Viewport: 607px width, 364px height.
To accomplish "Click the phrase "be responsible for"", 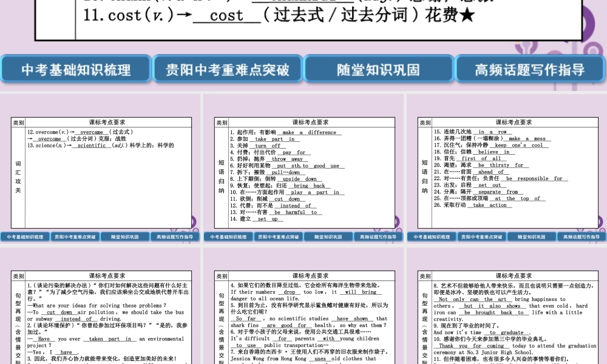I will [x=534, y=178].
